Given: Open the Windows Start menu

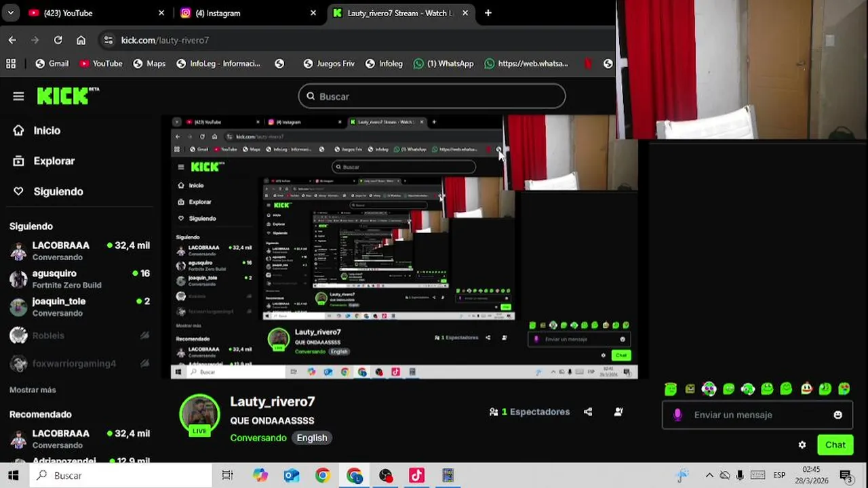Looking at the screenshot, I should click(14, 475).
